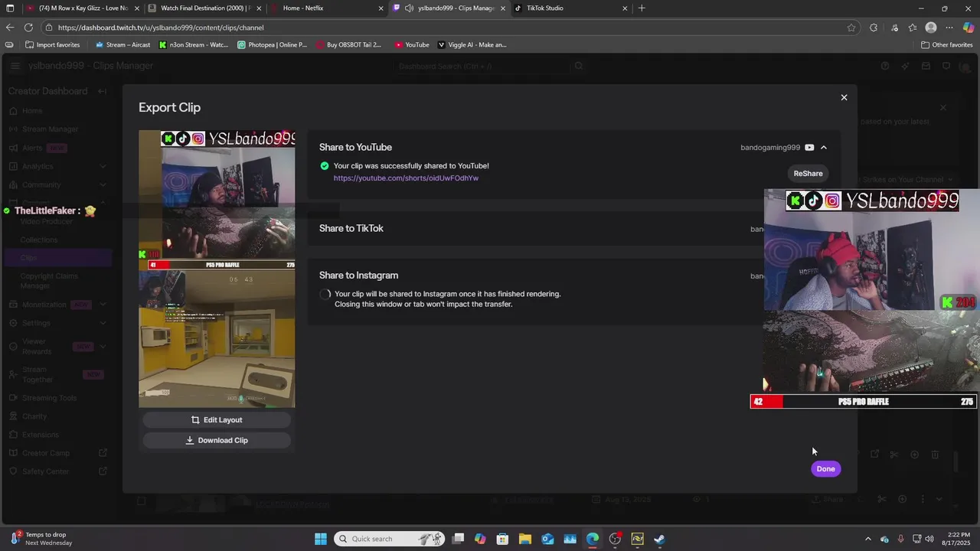Open Task View on the taskbar
This screenshot has width=980, height=551.
point(458,539)
